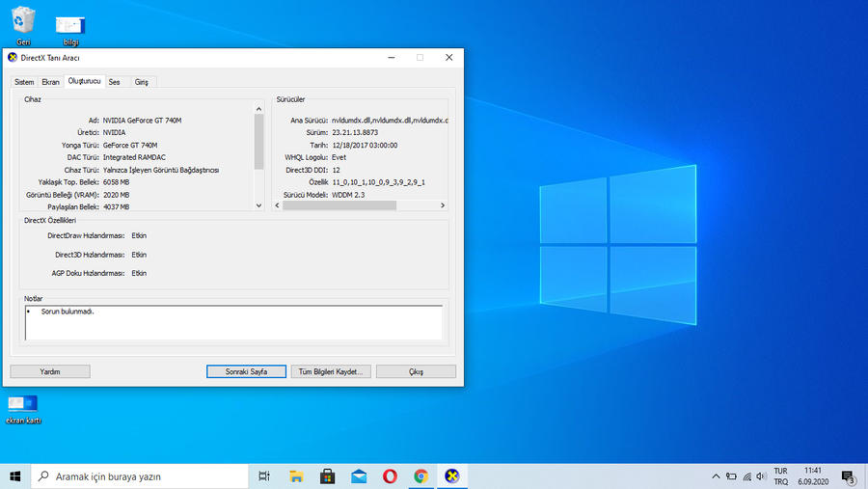Open Microsoft Store from the taskbar
The height and width of the screenshot is (489, 868).
coord(328,476)
